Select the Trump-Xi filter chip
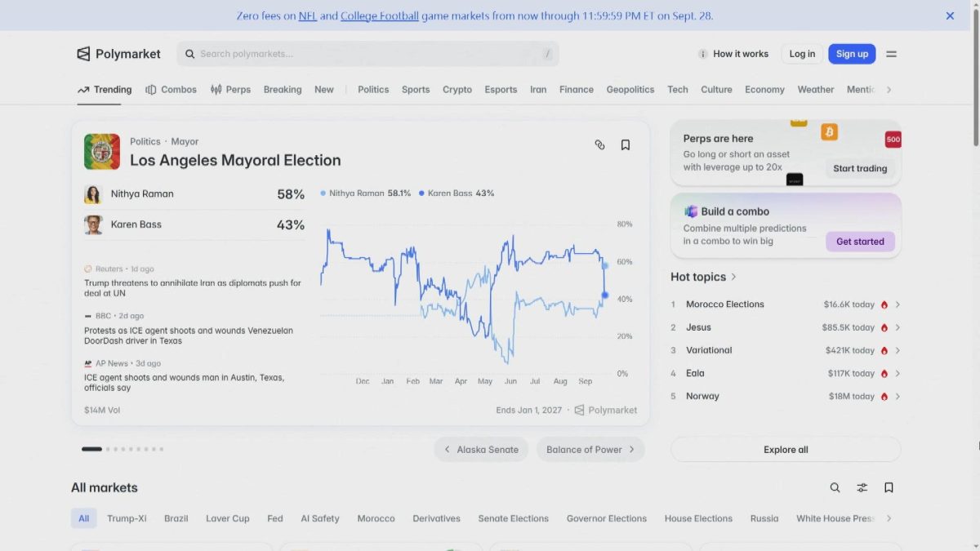 tap(127, 518)
